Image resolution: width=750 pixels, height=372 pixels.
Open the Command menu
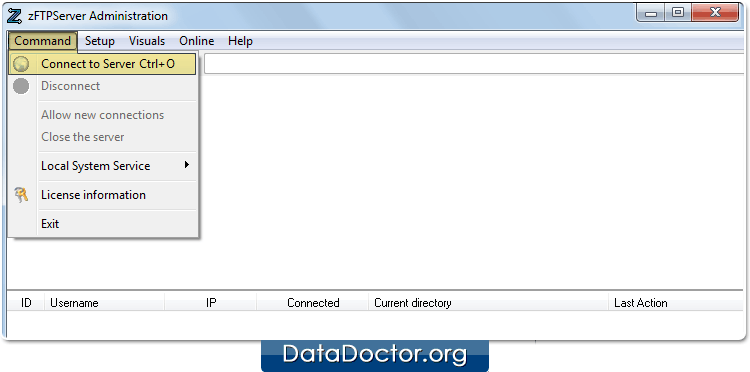click(x=43, y=41)
